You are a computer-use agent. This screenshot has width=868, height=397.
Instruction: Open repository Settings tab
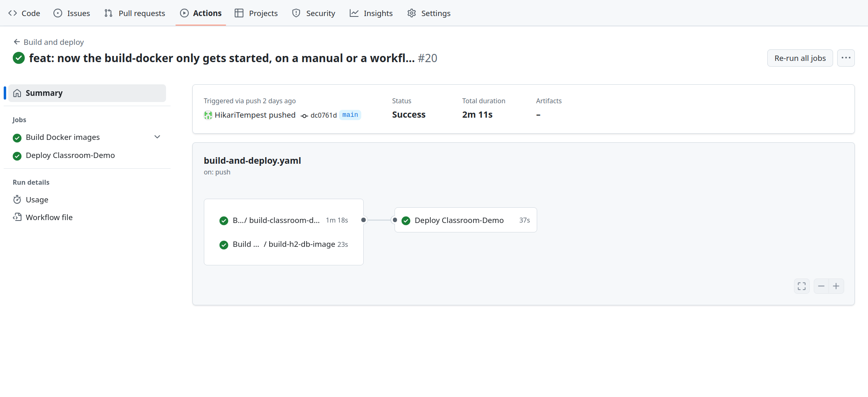(429, 13)
